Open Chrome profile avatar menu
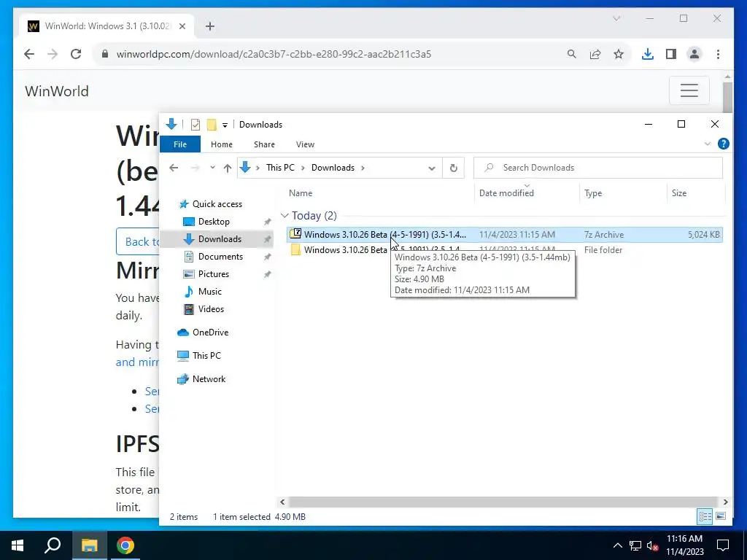The image size is (747, 560). [x=694, y=54]
